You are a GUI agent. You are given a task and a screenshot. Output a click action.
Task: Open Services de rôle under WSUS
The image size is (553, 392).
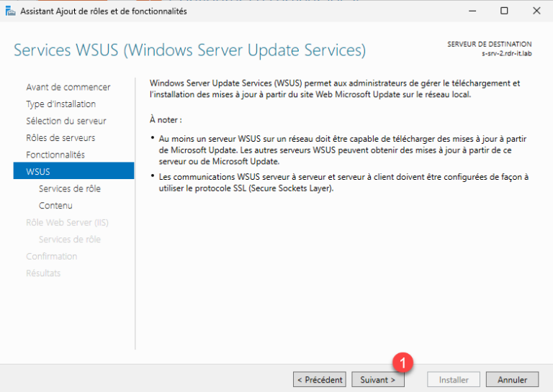(69, 188)
